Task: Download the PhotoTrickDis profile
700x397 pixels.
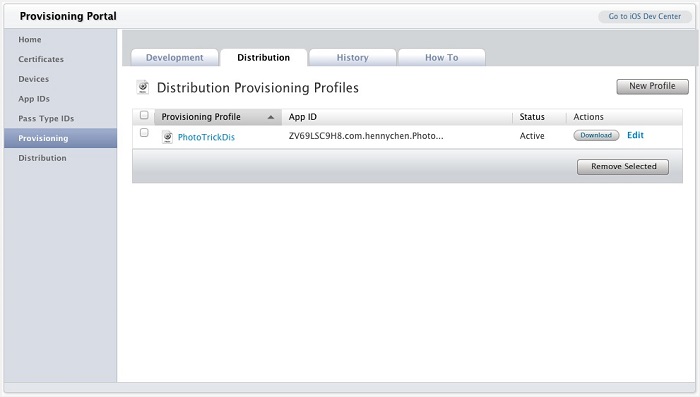Action: click(x=596, y=135)
